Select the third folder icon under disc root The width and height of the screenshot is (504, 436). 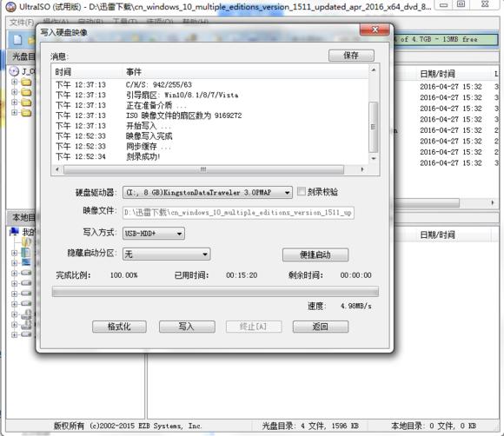tap(26, 102)
